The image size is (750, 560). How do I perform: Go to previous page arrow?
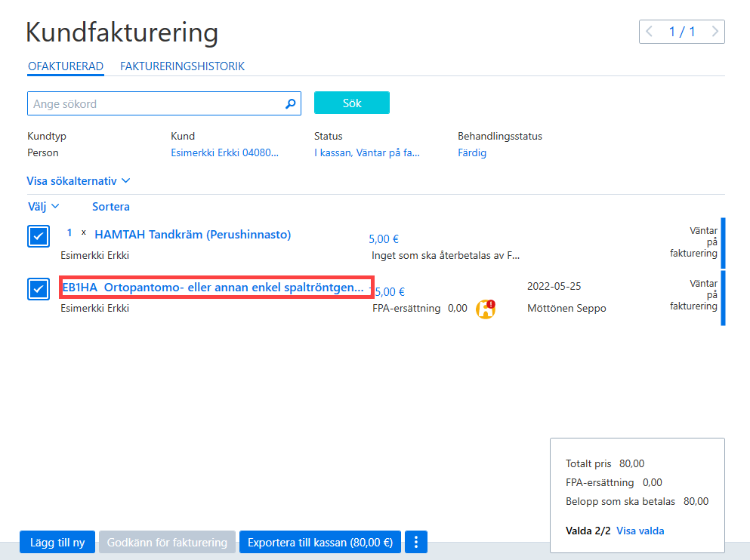tap(649, 32)
